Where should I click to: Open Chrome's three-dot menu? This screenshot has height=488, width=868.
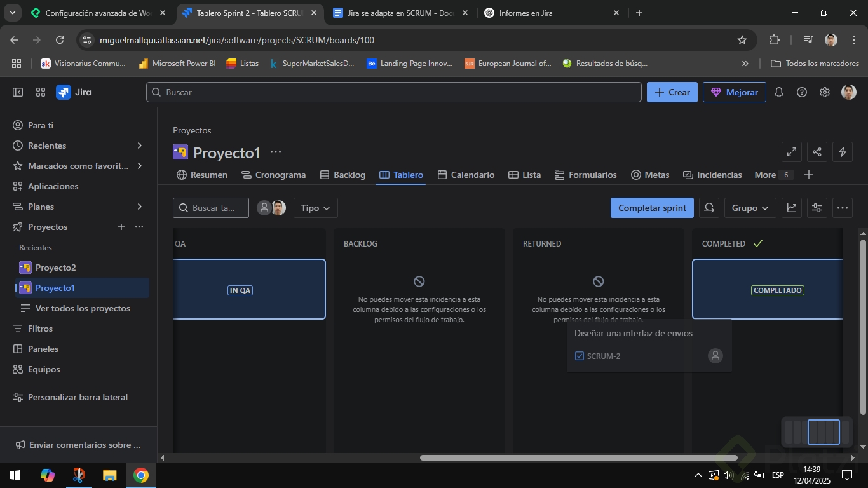point(853,40)
